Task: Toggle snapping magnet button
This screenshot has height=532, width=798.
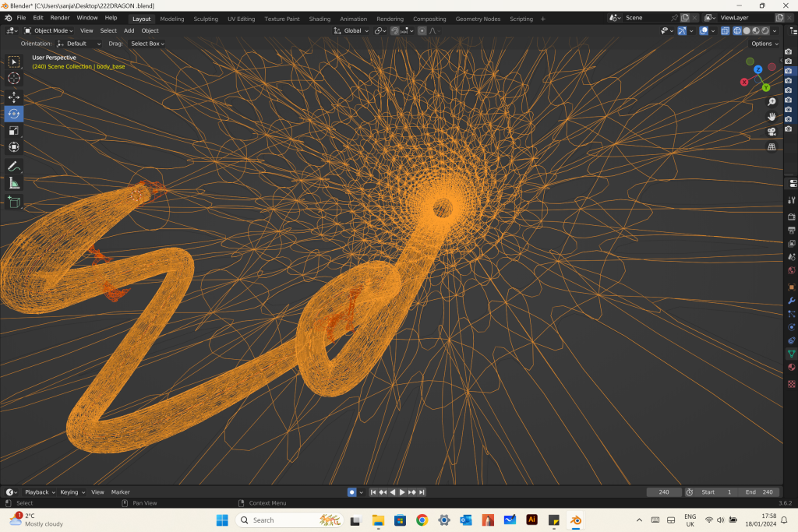Action: click(394, 31)
